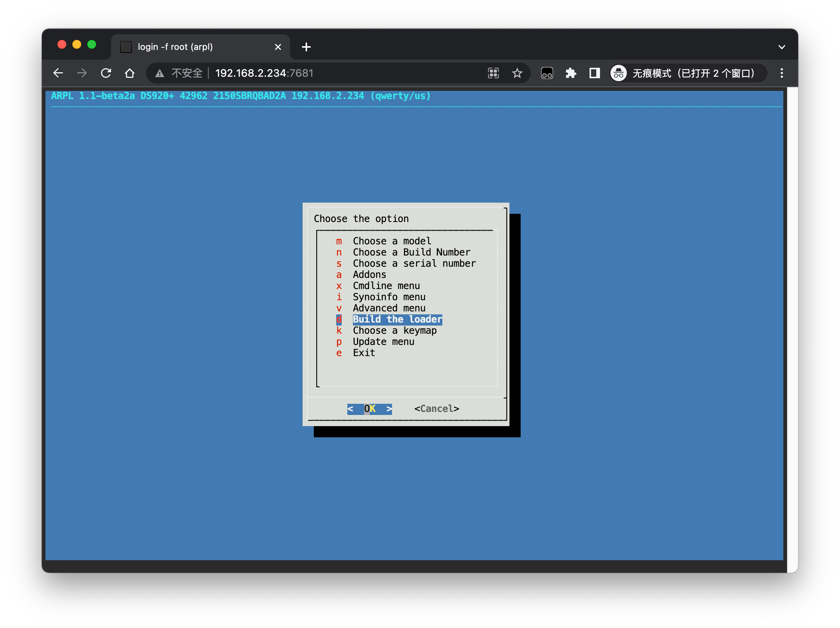Go back using the browser back arrow
840x628 pixels.
(x=58, y=73)
